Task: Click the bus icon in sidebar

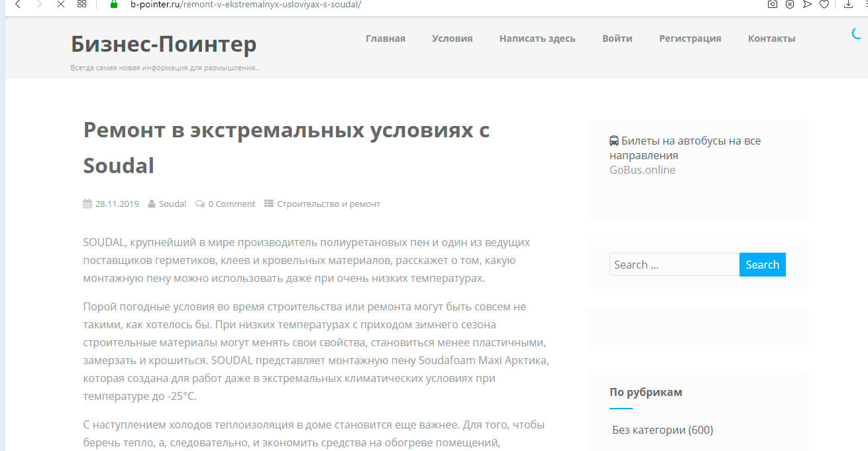Action: point(614,141)
